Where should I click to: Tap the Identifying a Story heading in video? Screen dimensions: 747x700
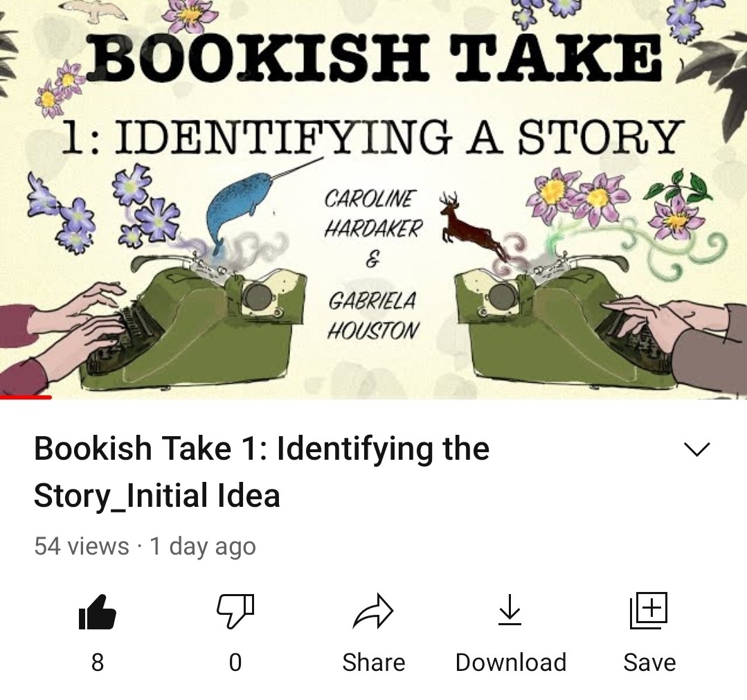(371, 137)
